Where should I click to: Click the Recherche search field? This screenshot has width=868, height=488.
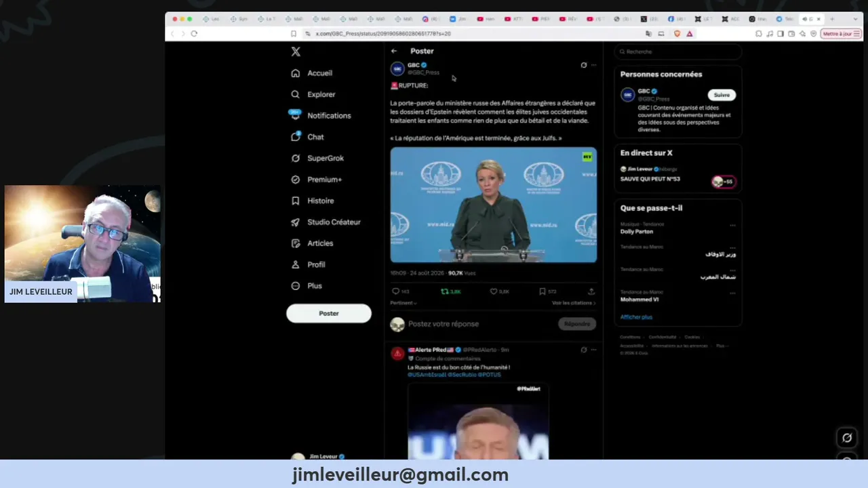(678, 52)
